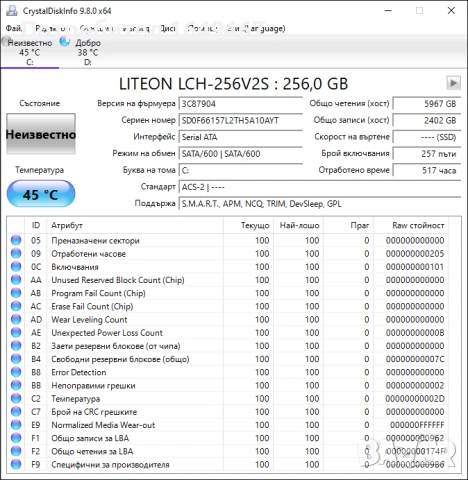
Task: Click the blue status circle of disk D:
Action: click(64, 42)
